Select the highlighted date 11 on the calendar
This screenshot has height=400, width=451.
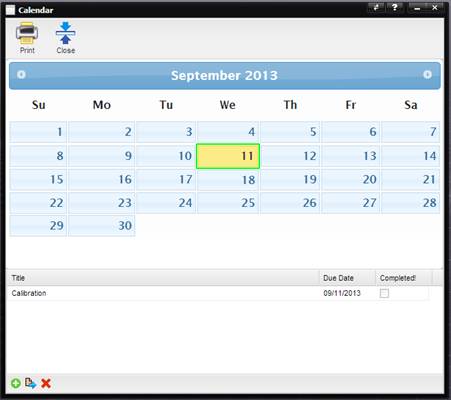tap(228, 156)
